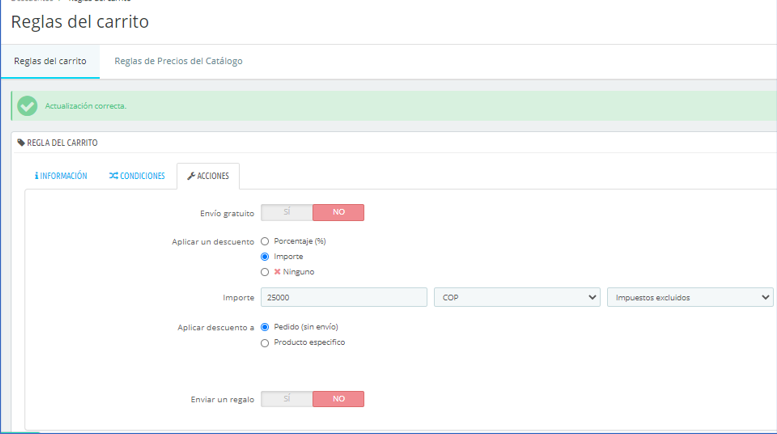Set Envío gratuito to NO
This screenshot has width=777, height=434.
tap(338, 213)
